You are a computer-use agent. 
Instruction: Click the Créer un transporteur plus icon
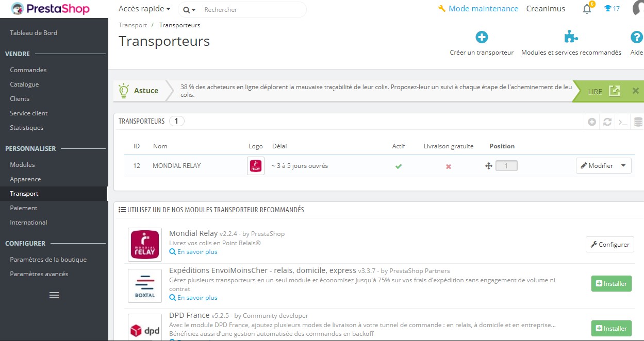tap(482, 37)
